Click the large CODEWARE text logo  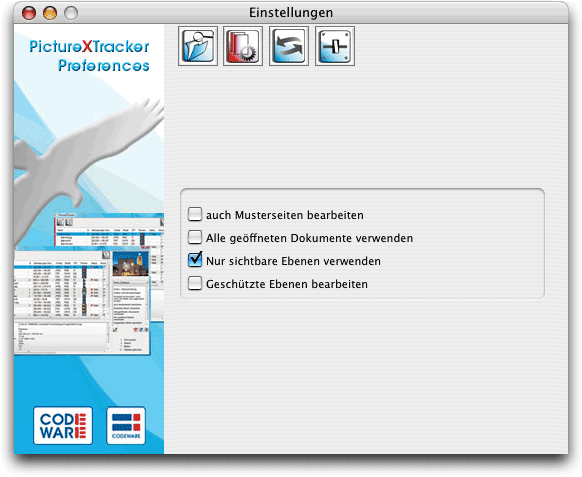tap(63, 425)
